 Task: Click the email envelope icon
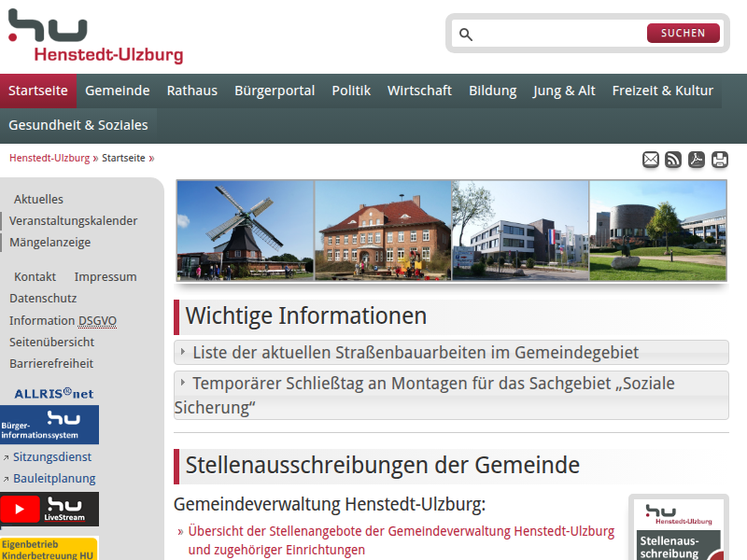[x=650, y=160]
